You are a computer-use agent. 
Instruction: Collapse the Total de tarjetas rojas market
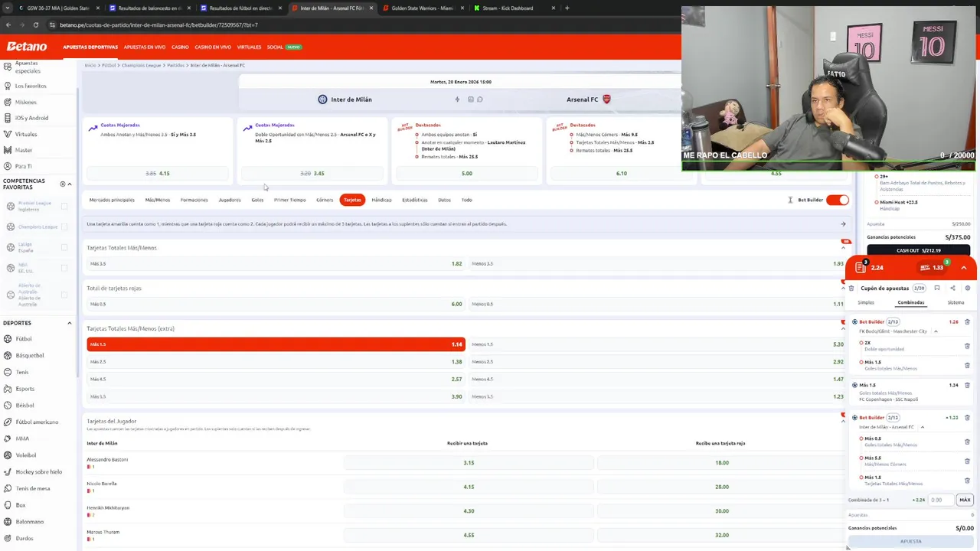tap(844, 289)
